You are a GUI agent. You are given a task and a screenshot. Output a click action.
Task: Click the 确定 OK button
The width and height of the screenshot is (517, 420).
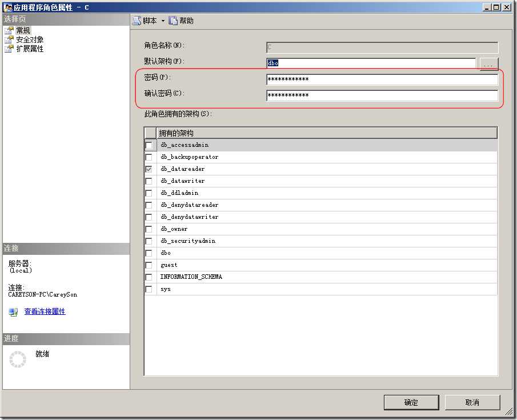pyautogui.click(x=411, y=402)
